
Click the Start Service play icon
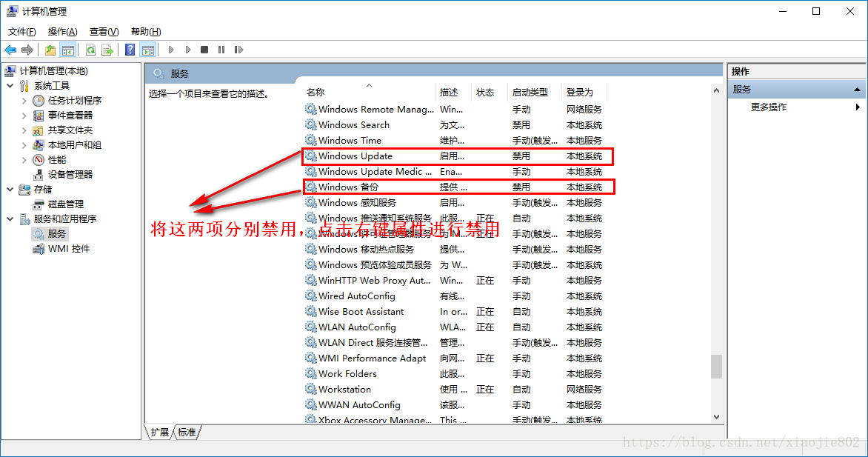click(171, 50)
